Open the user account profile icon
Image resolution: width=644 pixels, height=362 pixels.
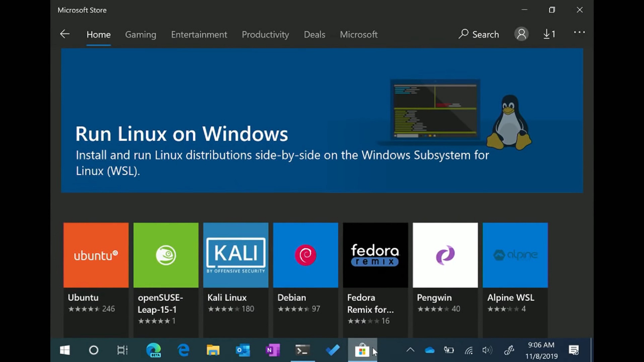point(521,34)
